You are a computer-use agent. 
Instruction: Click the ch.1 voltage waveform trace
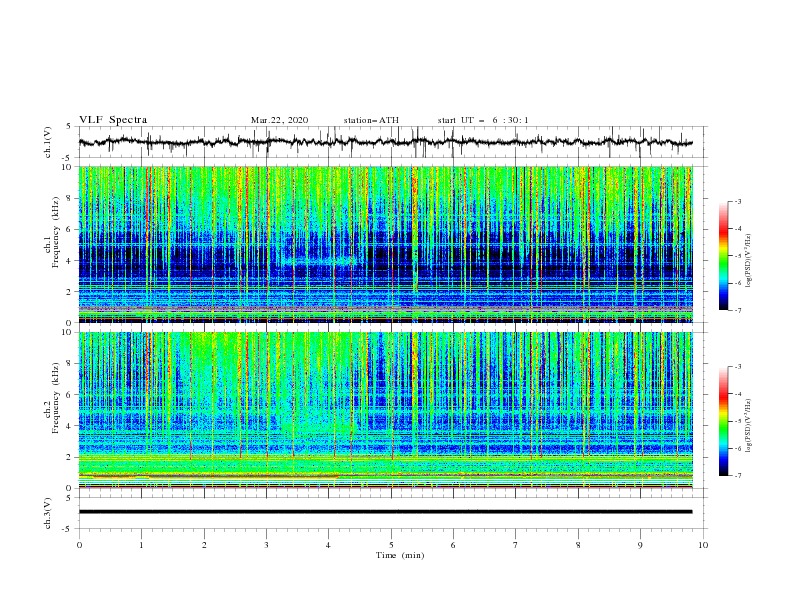tap(385, 142)
